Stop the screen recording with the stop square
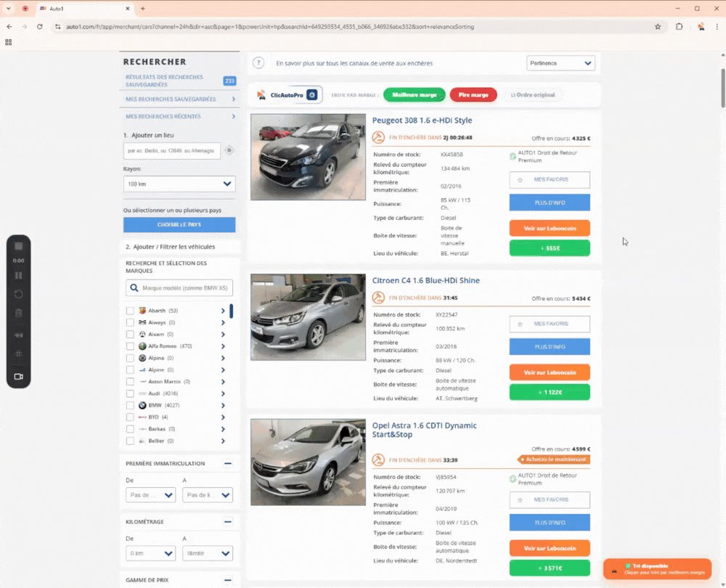Image resolution: width=726 pixels, height=588 pixels. 19,246
